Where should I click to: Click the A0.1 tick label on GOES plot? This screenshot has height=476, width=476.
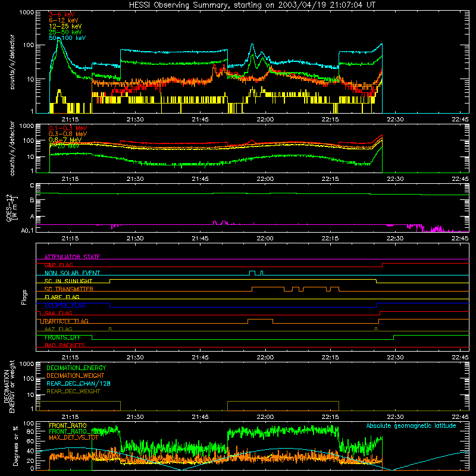pyautogui.click(x=27, y=230)
